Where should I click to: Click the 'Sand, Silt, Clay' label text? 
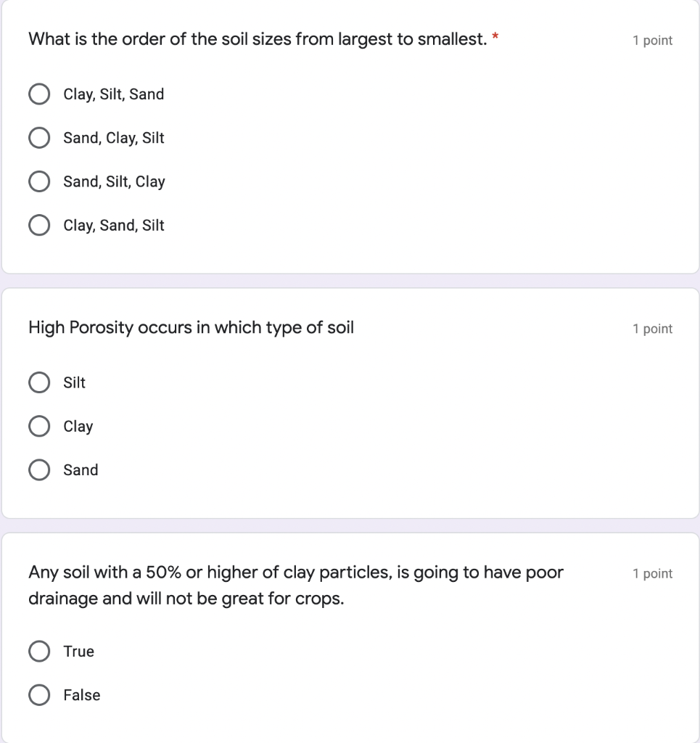tap(114, 181)
